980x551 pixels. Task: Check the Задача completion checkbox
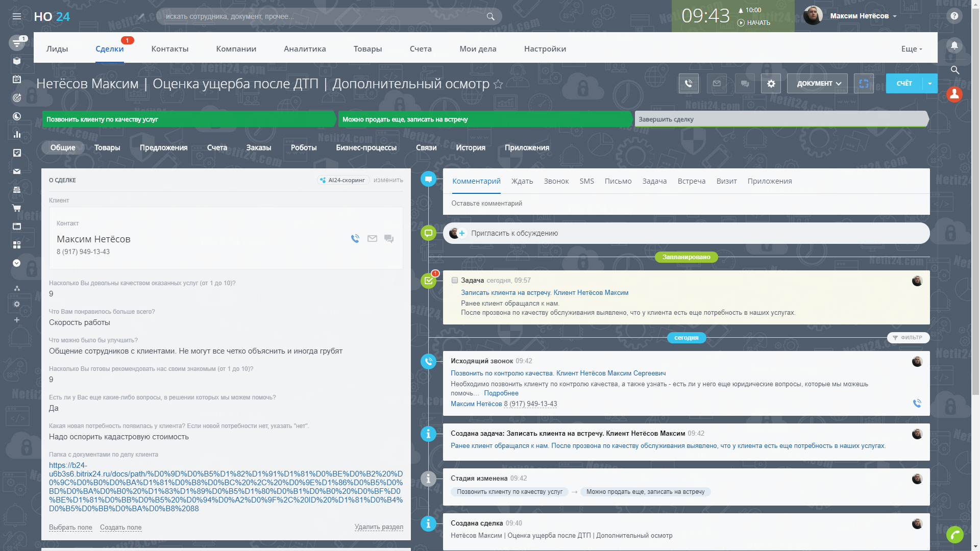pos(455,280)
